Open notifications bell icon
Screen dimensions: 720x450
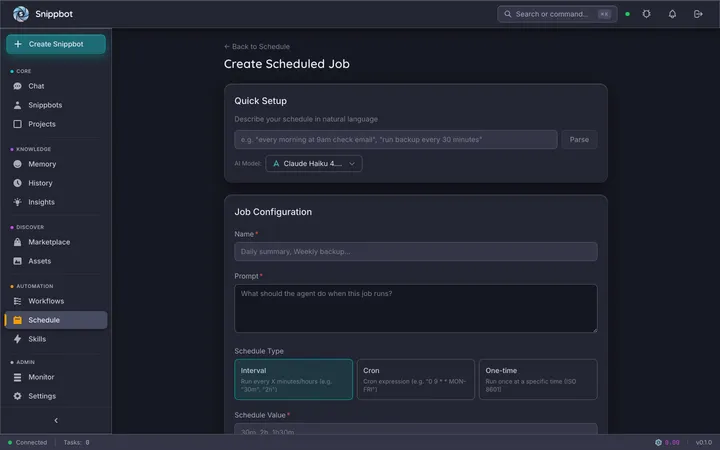[672, 14]
